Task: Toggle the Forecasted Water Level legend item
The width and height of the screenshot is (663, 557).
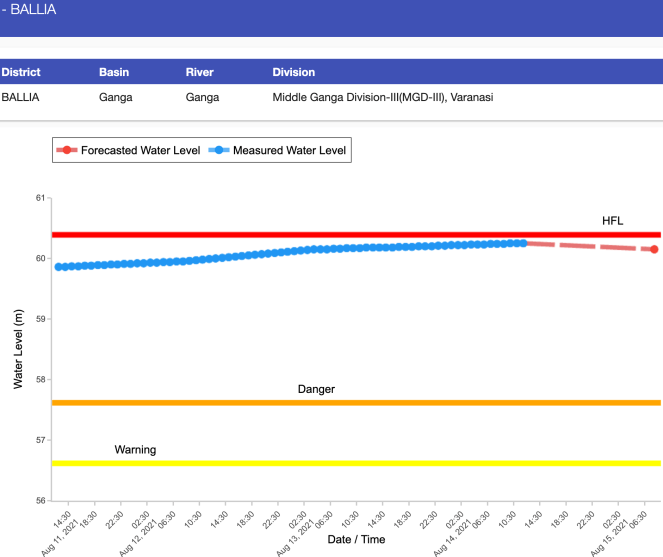Action: pyautogui.click(x=128, y=151)
